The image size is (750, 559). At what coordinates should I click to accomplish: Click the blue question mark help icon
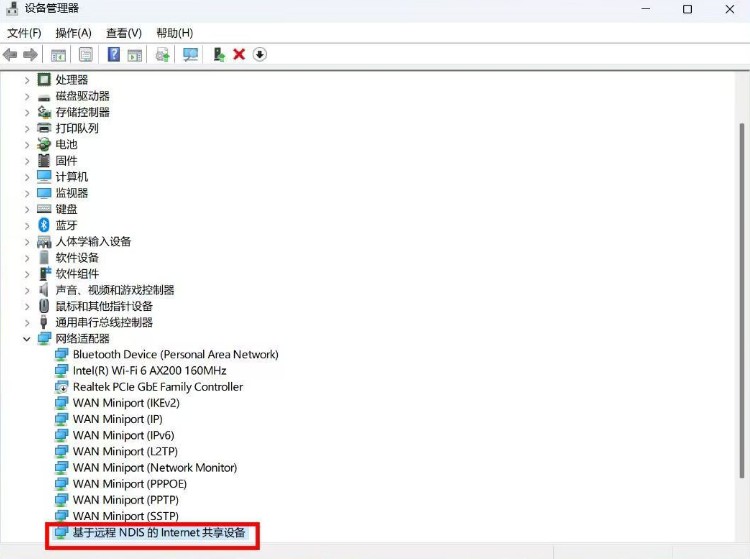pyautogui.click(x=114, y=54)
